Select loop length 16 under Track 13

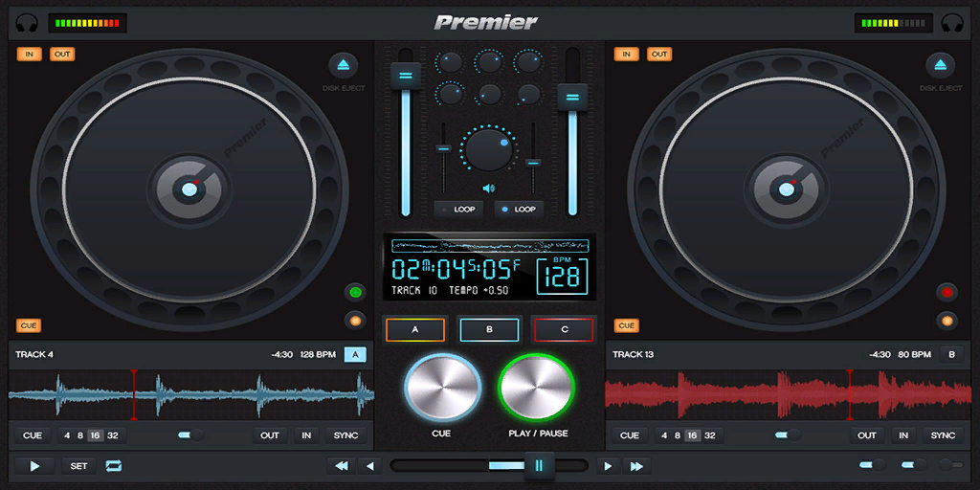[692, 435]
